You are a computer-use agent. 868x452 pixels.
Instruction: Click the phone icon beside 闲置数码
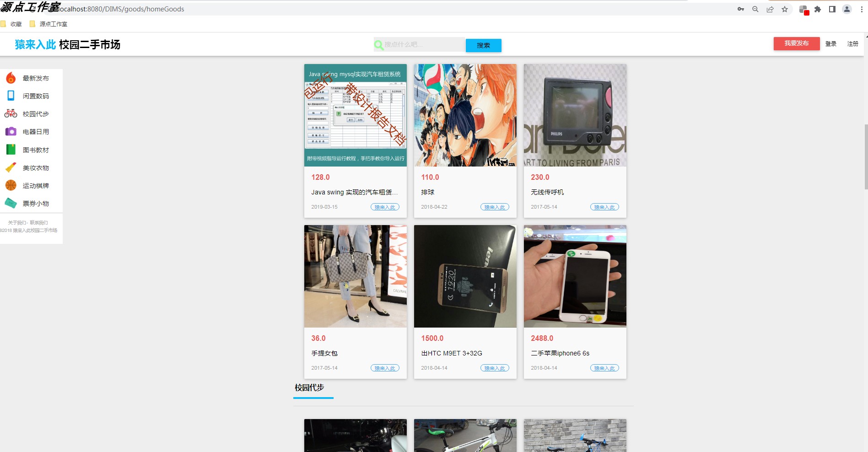11,96
